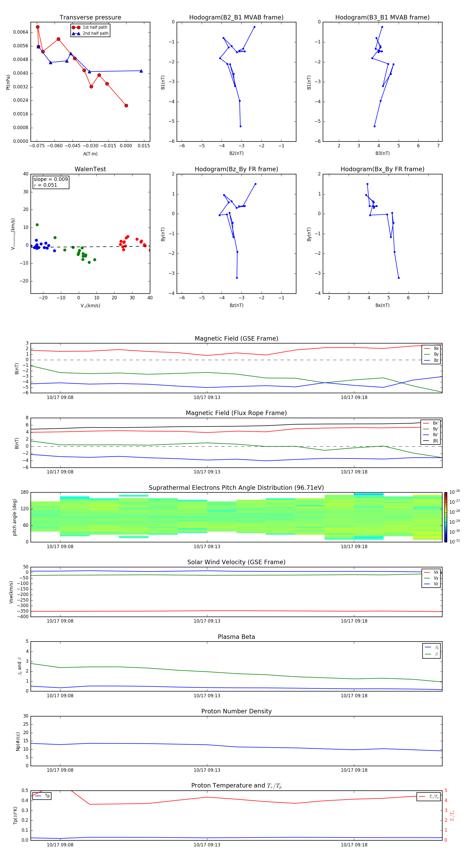Select the "Hodogram(B3_B1 MVAB frame)" title
This screenshot has width=473, height=868.
[x=382, y=18]
